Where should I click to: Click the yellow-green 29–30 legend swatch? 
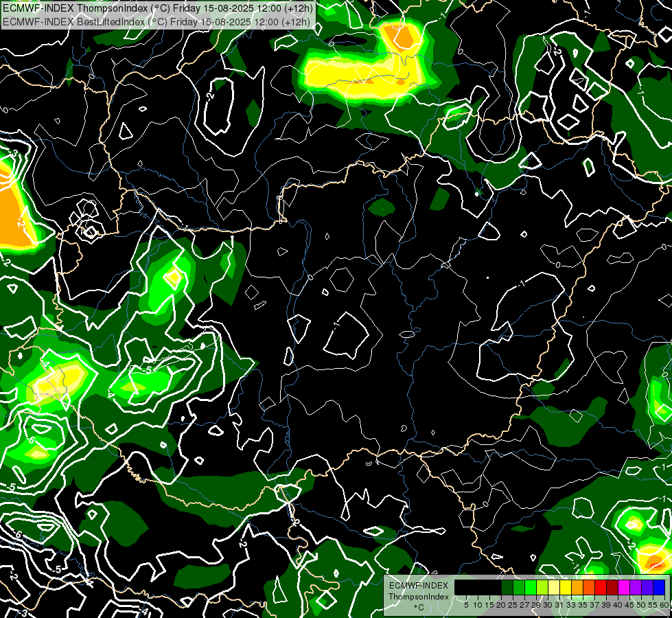(x=542, y=587)
